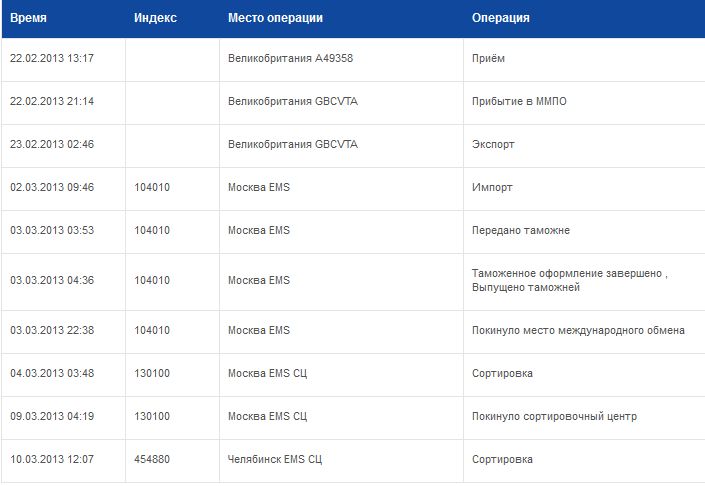Click Великобритания A49358 location cell

[290, 58]
